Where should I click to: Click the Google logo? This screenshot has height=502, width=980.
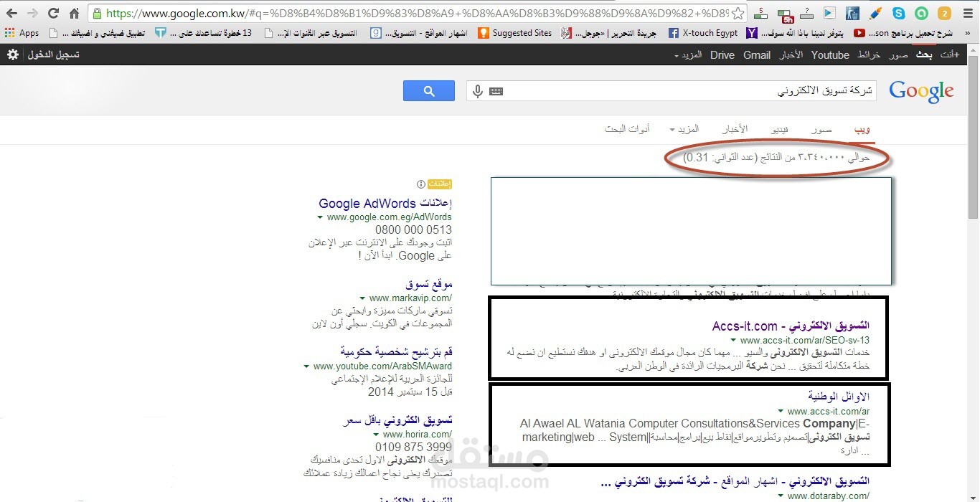[921, 92]
